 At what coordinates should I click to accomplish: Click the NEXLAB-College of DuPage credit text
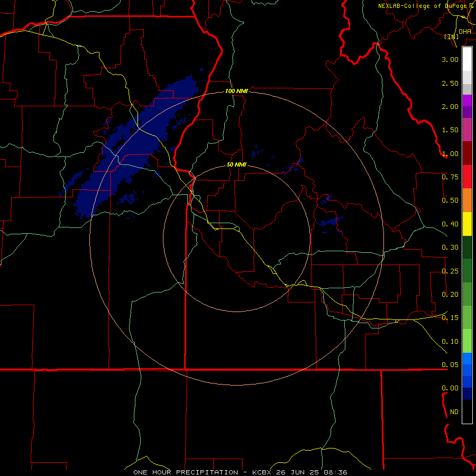[x=427, y=6]
